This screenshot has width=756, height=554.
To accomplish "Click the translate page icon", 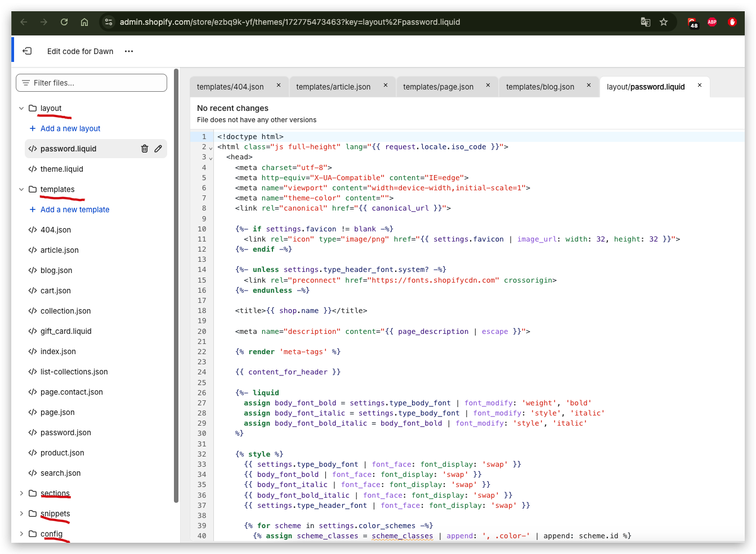I will (646, 22).
